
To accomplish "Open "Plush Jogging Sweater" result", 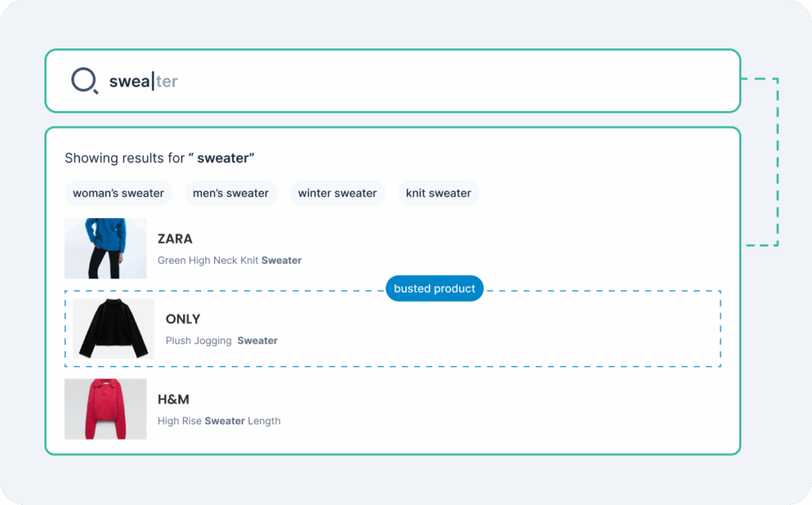I will pyautogui.click(x=221, y=341).
